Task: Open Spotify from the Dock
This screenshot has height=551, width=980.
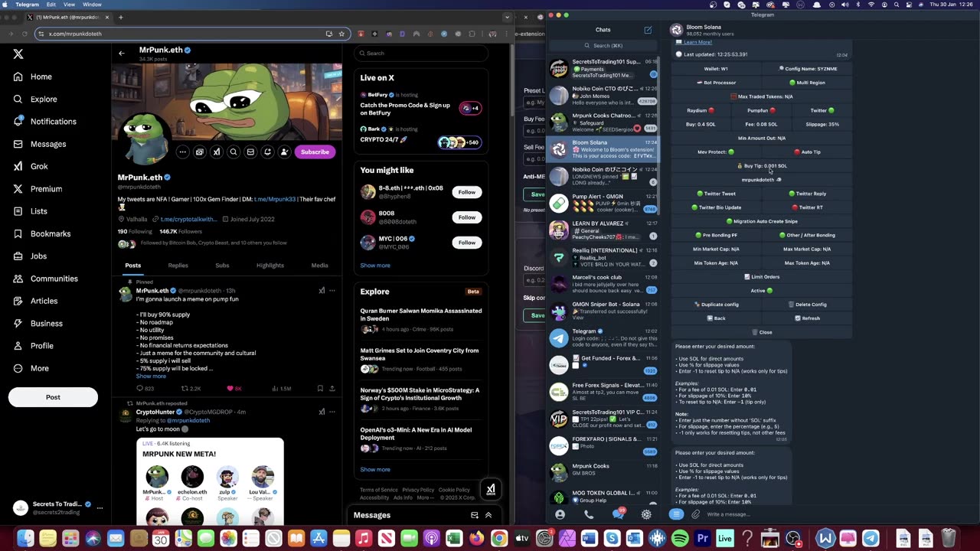Action: 679,539
